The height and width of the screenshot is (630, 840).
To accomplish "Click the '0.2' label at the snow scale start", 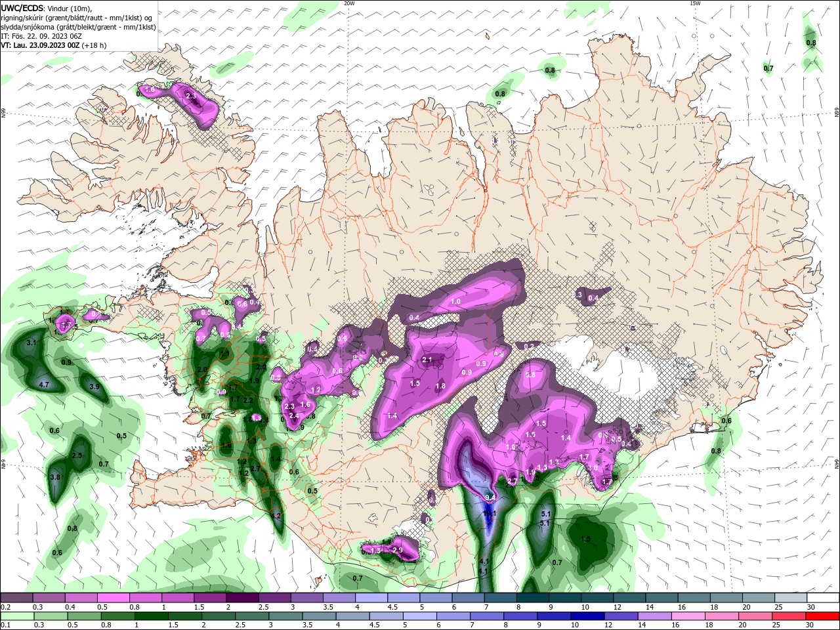I will [5, 607].
